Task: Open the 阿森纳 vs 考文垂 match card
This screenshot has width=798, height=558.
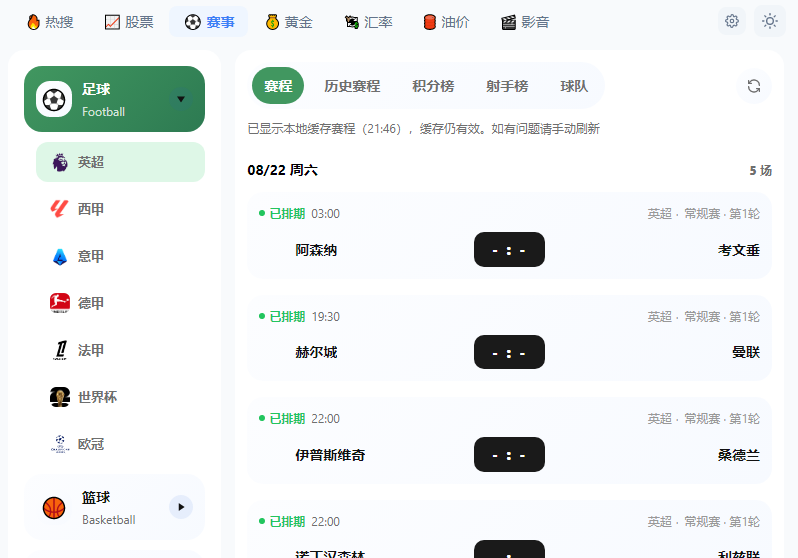Action: coord(509,236)
